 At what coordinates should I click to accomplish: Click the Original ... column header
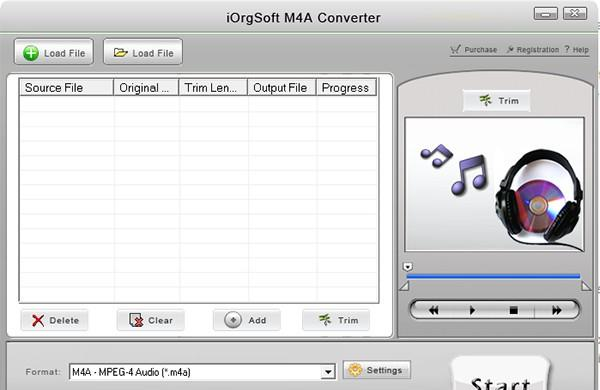click(x=146, y=88)
